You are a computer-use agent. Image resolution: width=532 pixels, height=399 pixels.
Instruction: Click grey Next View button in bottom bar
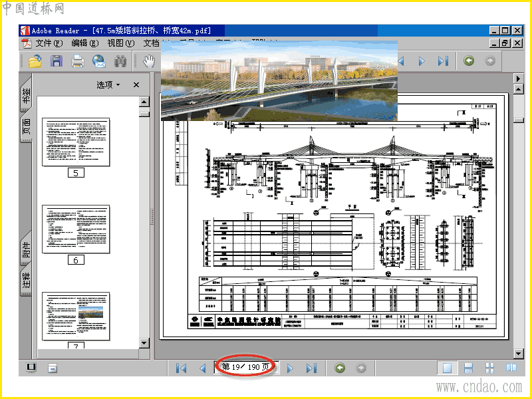pyautogui.click(x=360, y=368)
